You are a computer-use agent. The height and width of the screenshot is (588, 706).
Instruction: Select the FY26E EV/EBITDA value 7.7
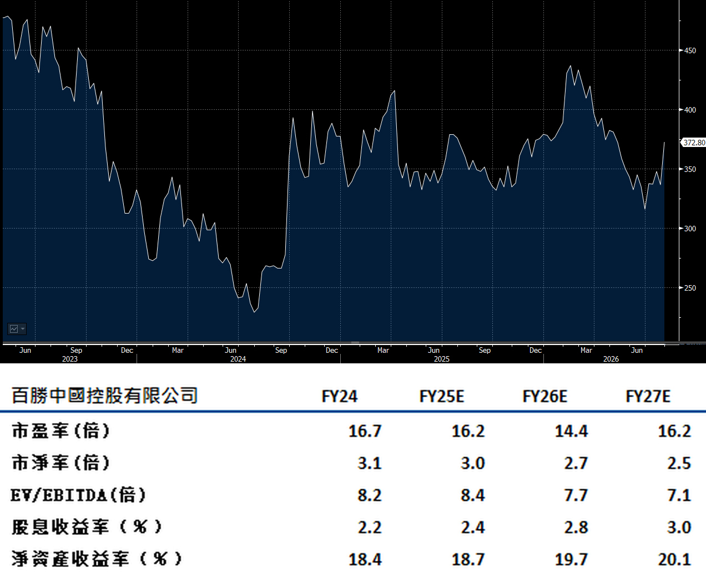[x=576, y=495]
